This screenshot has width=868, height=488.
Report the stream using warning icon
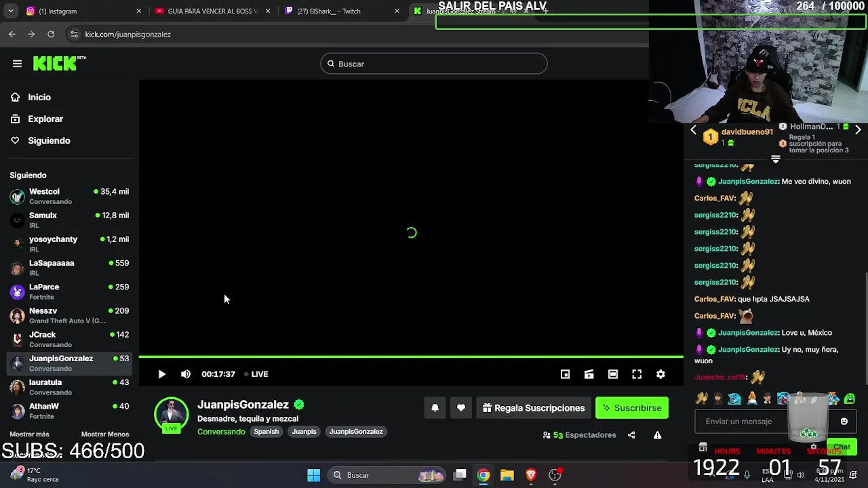click(657, 435)
